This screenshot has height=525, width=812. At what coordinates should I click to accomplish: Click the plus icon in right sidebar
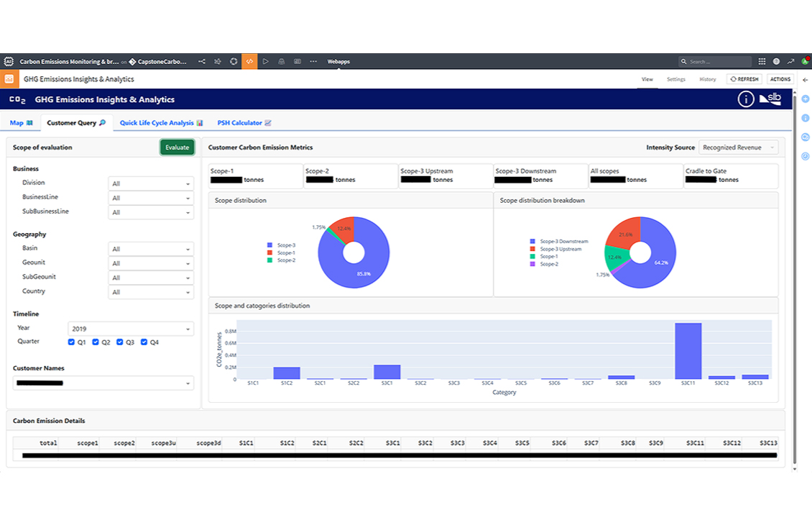pos(805,99)
